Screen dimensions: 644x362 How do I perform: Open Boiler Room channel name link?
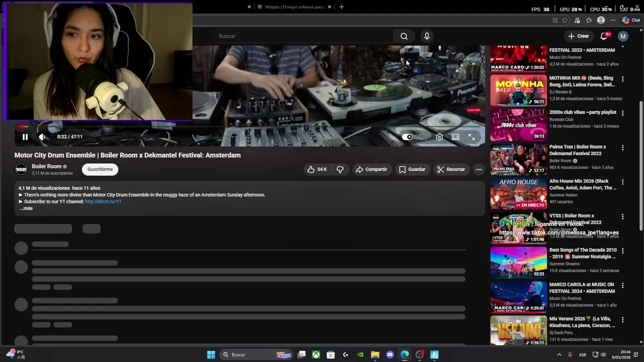coord(46,166)
